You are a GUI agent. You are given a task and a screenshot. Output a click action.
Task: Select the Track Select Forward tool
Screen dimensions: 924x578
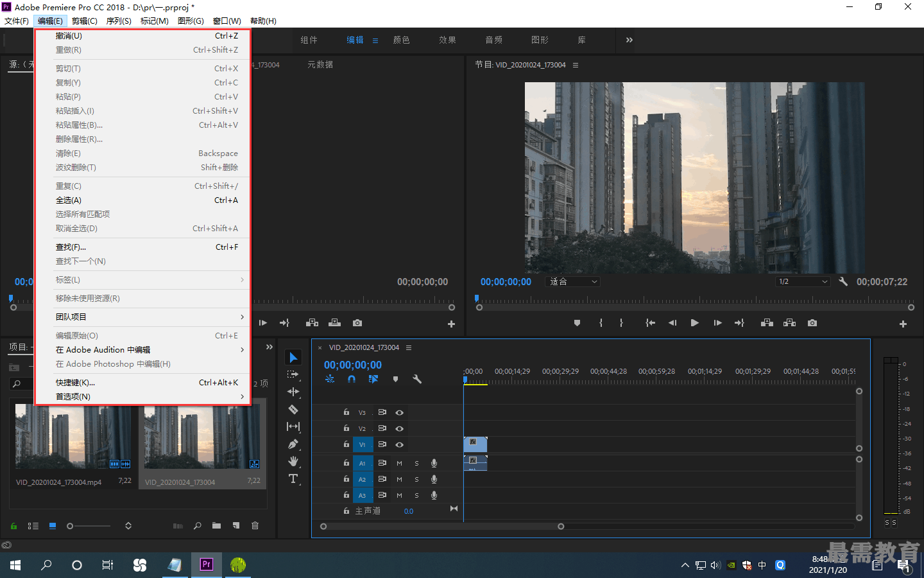(293, 374)
